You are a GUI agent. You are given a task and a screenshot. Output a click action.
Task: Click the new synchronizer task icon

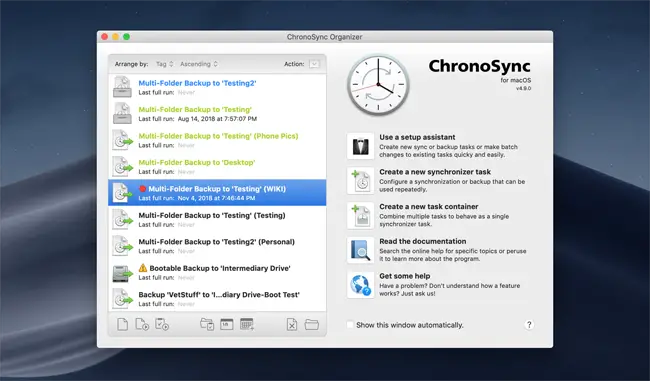[x=360, y=181]
